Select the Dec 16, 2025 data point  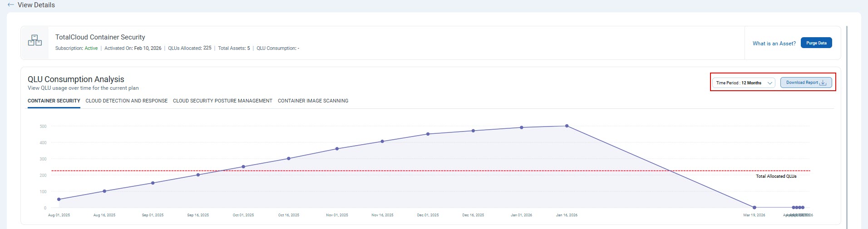473,131
